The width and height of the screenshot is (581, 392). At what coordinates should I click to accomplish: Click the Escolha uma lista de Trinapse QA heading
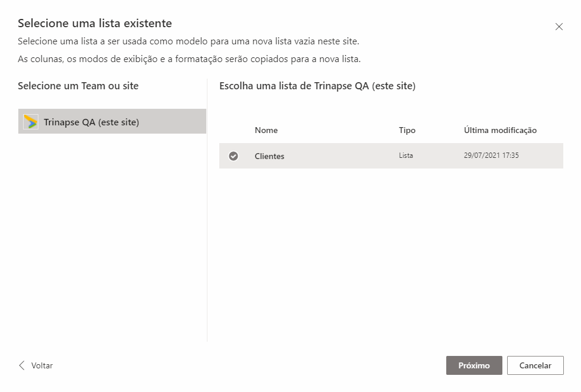tap(317, 86)
